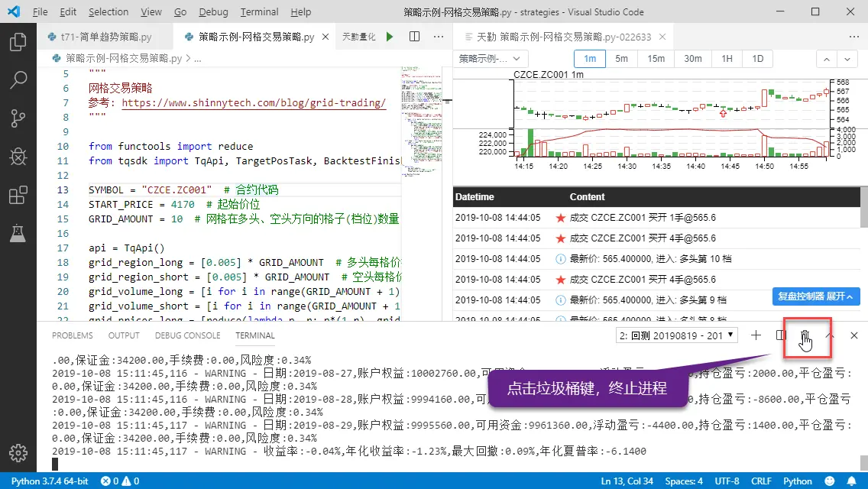This screenshot has height=489, width=868.
Task: Open Manage gear settings icon
Action: pyautogui.click(x=18, y=452)
